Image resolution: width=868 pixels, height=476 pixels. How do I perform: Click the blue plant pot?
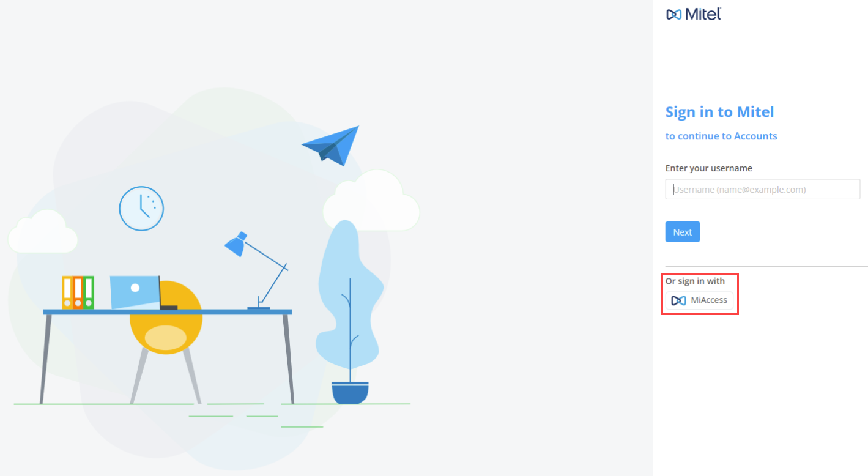point(350,393)
